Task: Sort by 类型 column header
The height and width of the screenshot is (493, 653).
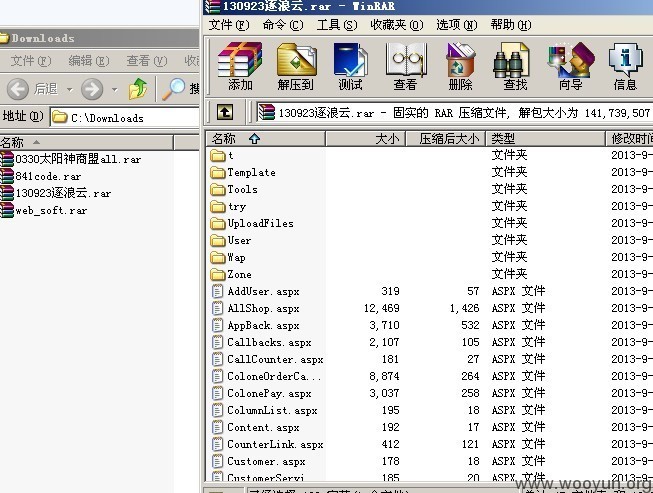Action: point(546,138)
